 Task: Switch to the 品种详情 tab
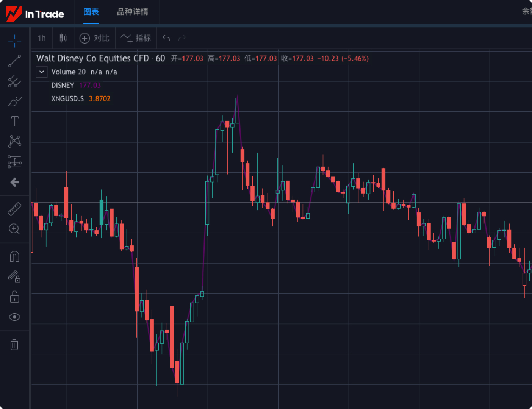coord(133,12)
